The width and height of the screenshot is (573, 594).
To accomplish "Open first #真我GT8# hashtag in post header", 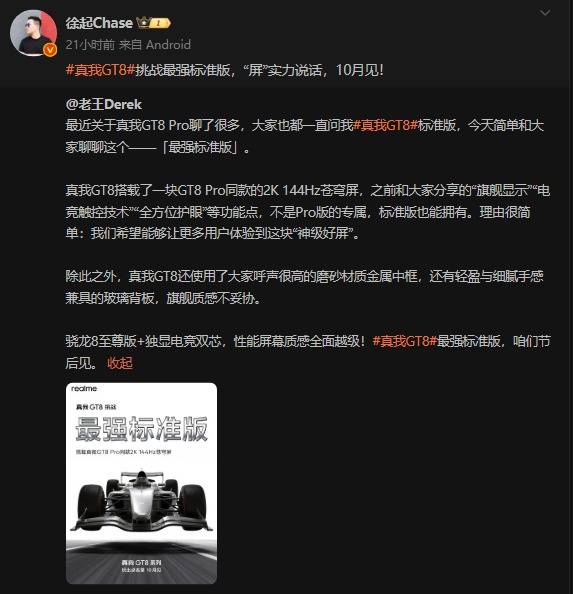I will tap(100, 70).
